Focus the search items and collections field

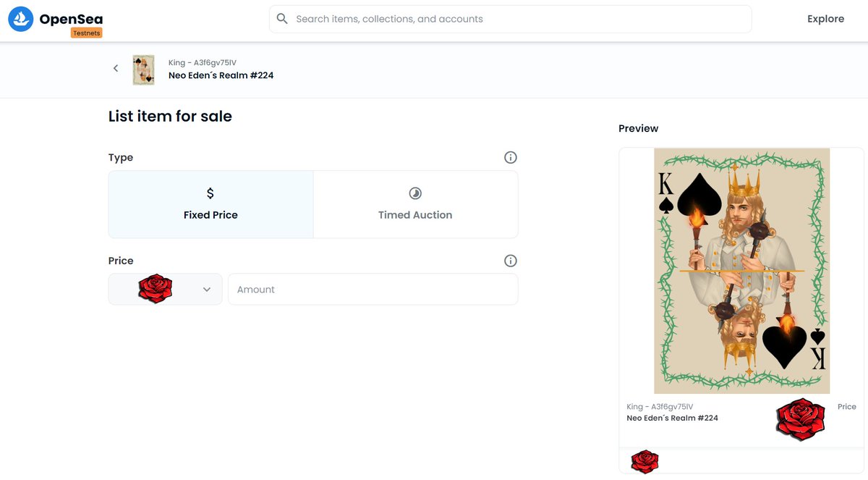(510, 19)
